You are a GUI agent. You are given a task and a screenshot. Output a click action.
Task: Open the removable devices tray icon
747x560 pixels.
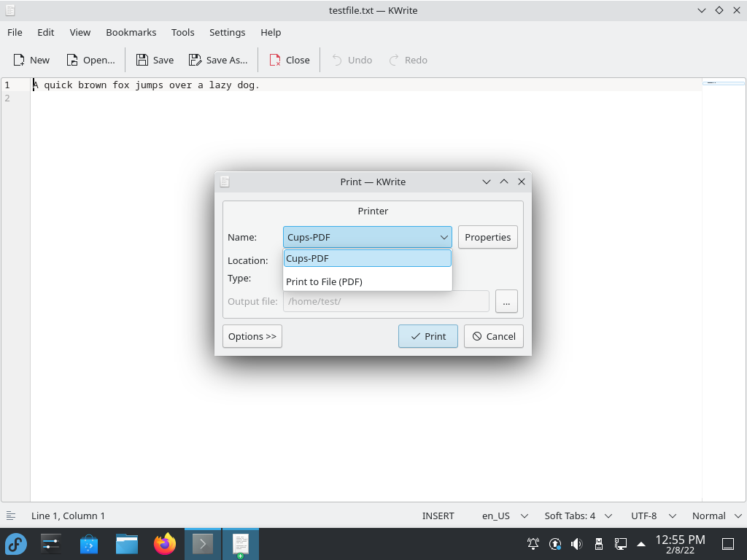(x=599, y=544)
